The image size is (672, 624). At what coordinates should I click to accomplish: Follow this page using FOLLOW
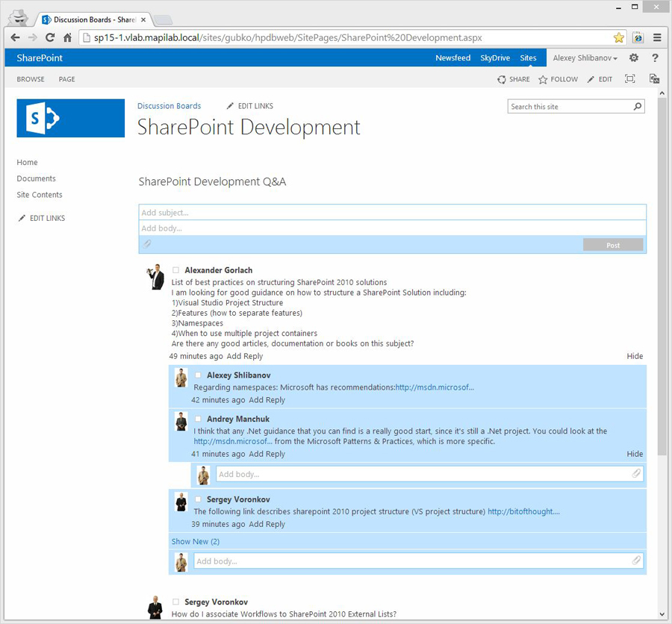(x=558, y=79)
